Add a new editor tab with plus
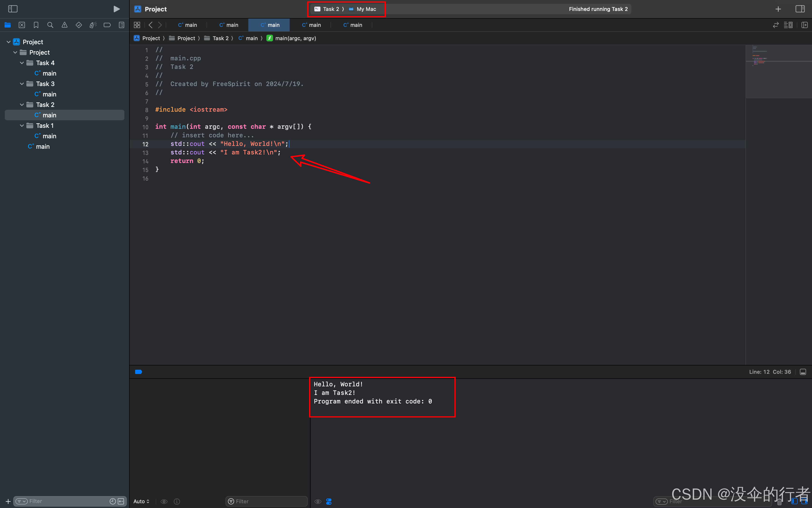 (x=778, y=9)
